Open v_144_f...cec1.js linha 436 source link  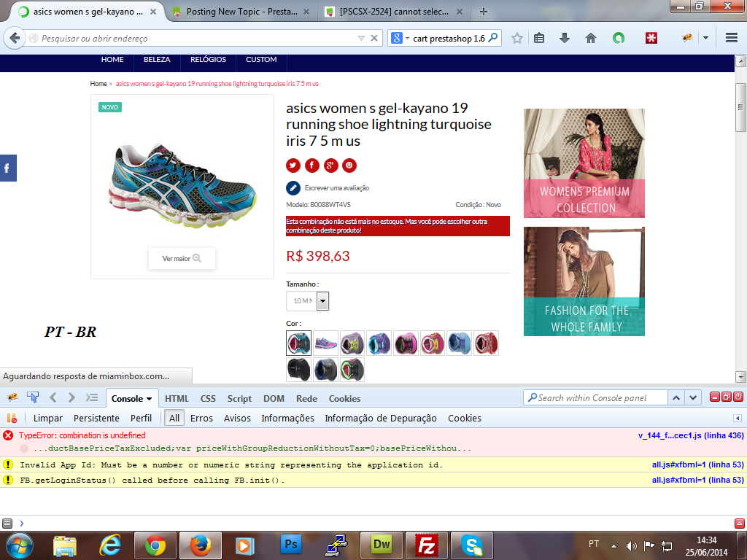pyautogui.click(x=691, y=435)
